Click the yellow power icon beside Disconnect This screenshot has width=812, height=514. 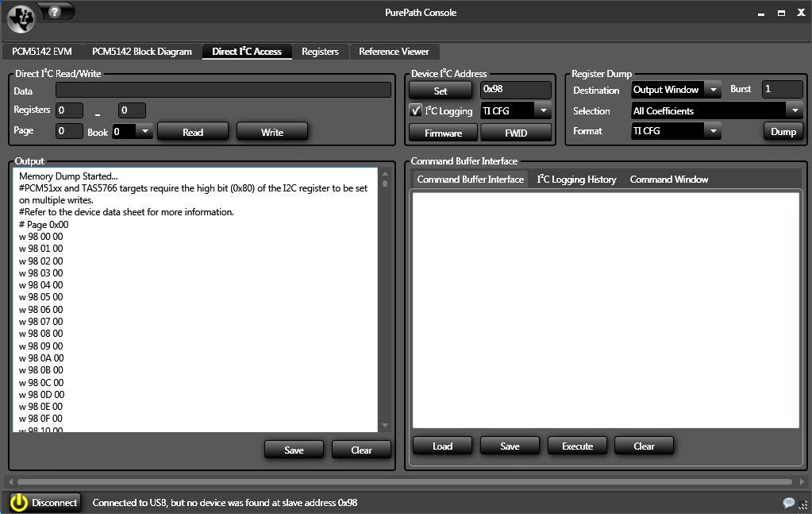(x=18, y=503)
